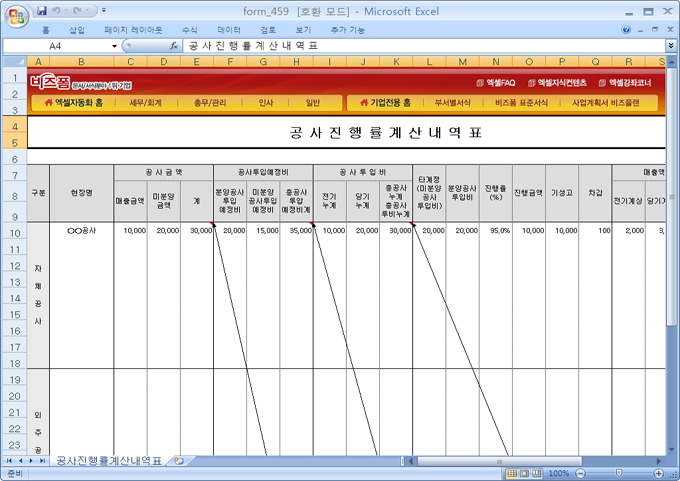The width and height of the screenshot is (680, 481).
Task: Click the Office button logo
Action: [16, 15]
